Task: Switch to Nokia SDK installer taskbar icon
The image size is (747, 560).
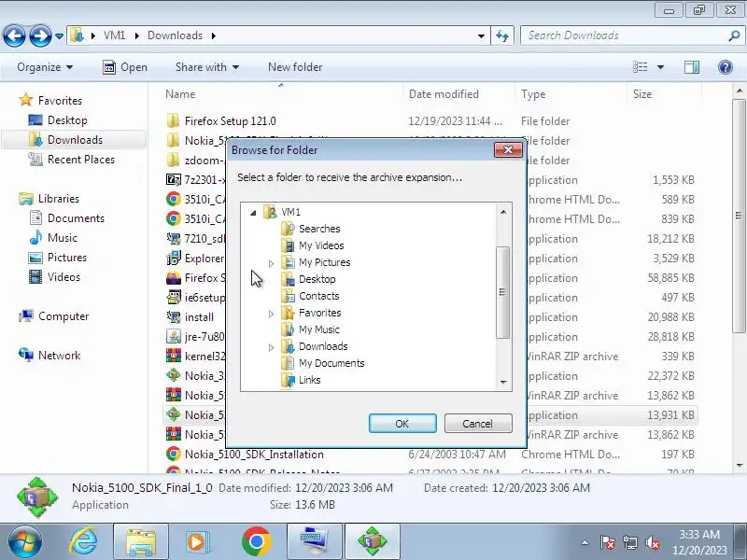Action: pos(373,542)
